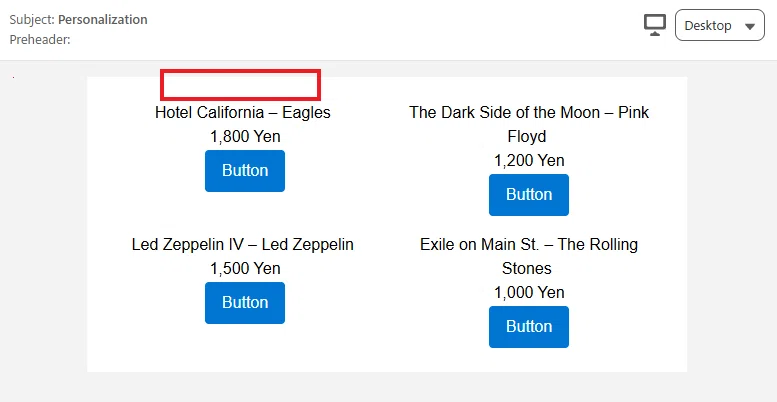The width and height of the screenshot is (777, 402).
Task: Click the 1,500 Yen price
Action: [x=245, y=269]
